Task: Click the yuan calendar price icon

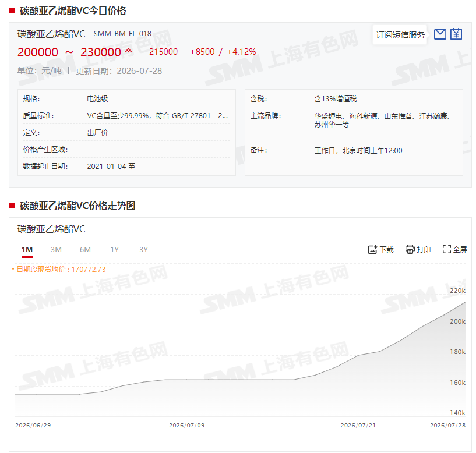Action: click(456, 34)
